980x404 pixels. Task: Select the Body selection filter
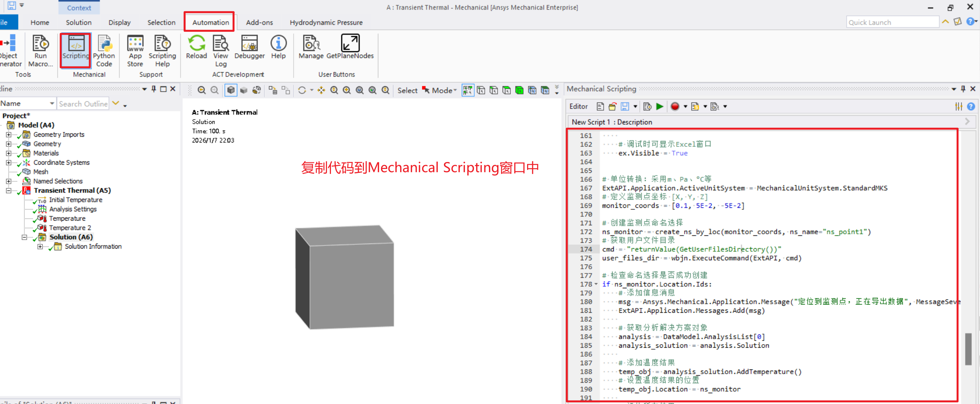(519, 91)
